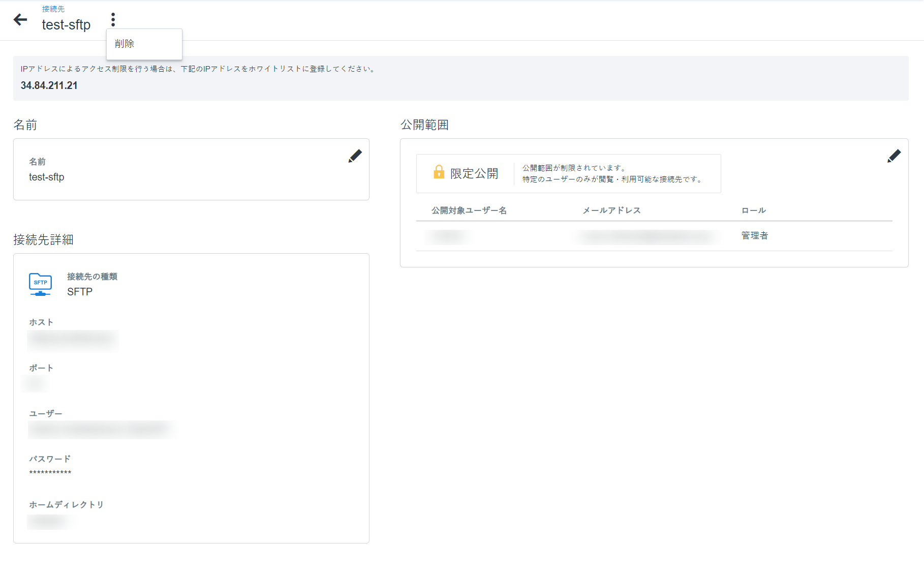Click the 限定公開 label
This screenshot has height=574, width=924.
point(474,173)
